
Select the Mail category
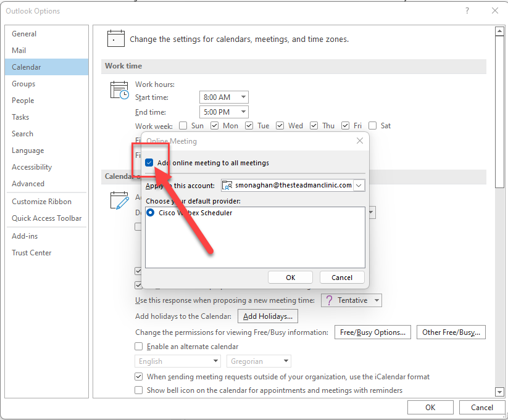(x=47, y=50)
